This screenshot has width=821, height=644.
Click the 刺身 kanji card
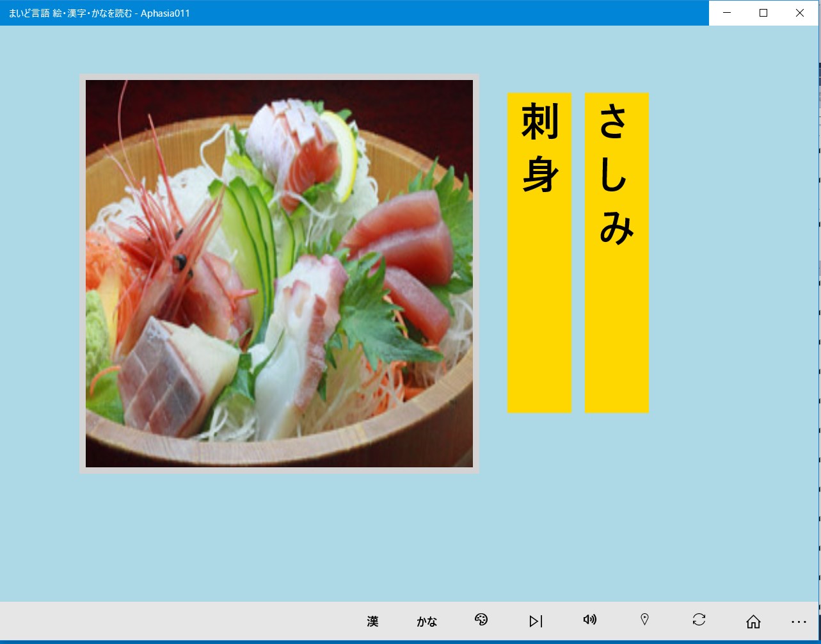click(539, 253)
